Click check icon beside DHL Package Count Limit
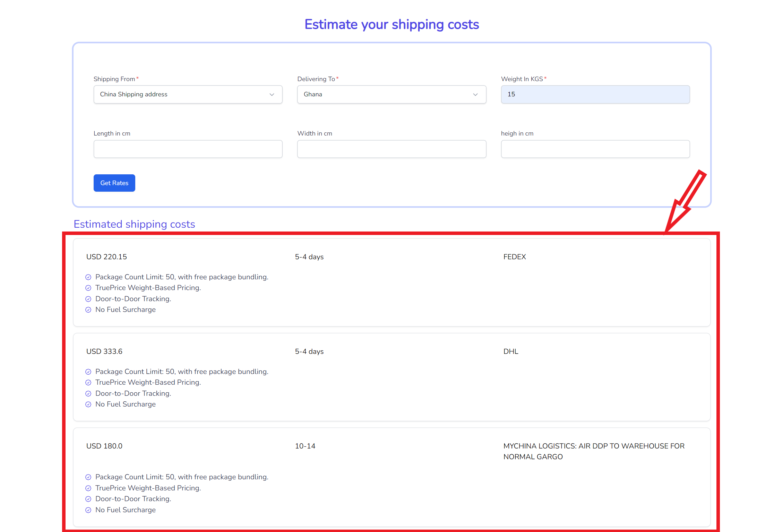The image size is (774, 532). (88, 372)
